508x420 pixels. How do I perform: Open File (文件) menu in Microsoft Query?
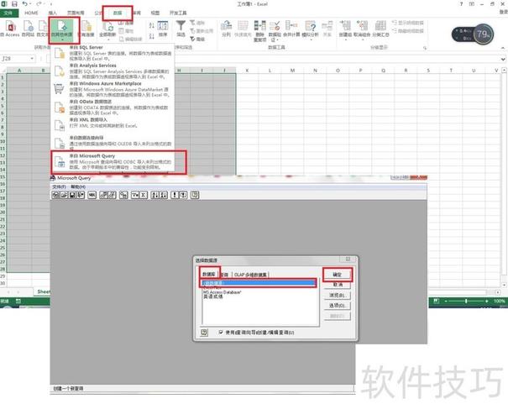59,187
